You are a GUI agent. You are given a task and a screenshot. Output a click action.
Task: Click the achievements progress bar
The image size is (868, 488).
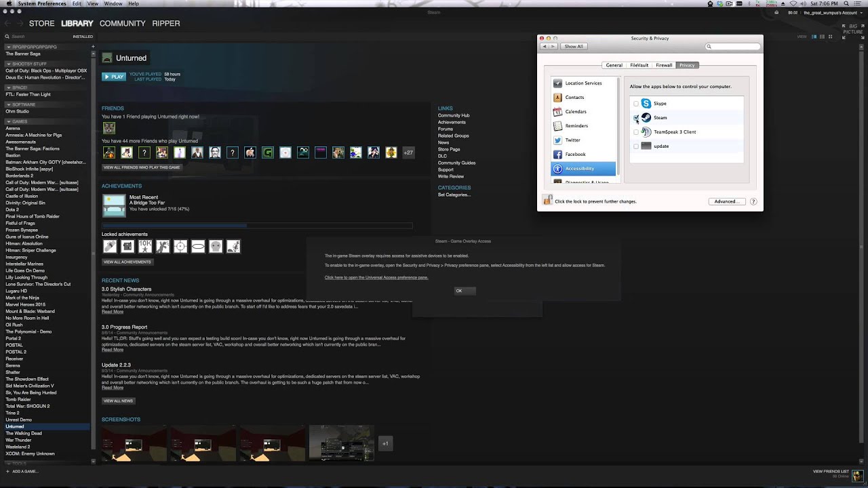tap(257, 226)
